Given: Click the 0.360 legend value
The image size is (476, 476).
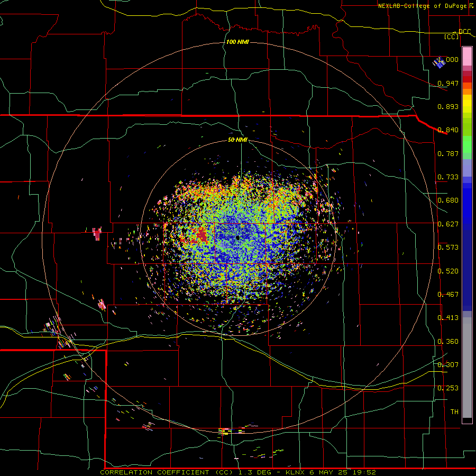Looking at the screenshot, I should [448, 342].
